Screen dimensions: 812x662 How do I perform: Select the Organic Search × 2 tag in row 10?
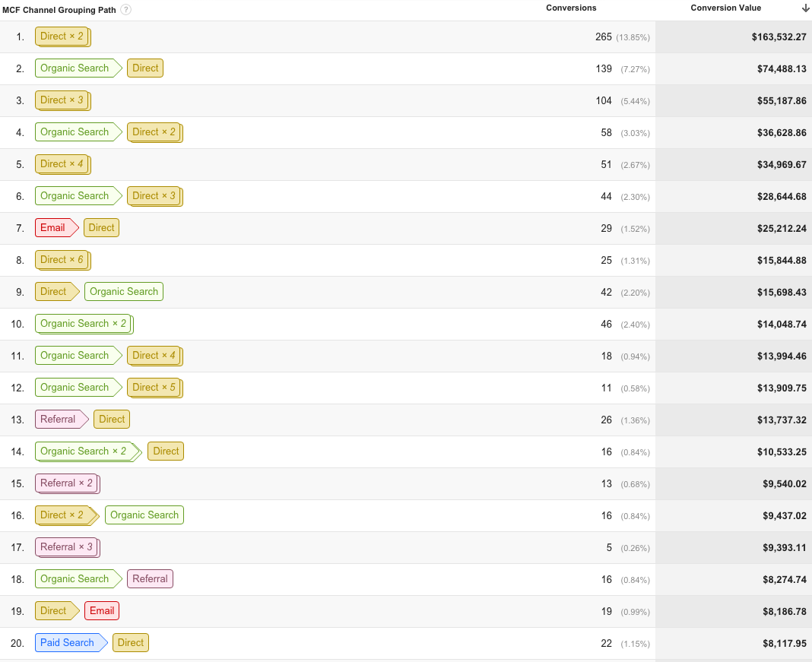[x=84, y=324]
